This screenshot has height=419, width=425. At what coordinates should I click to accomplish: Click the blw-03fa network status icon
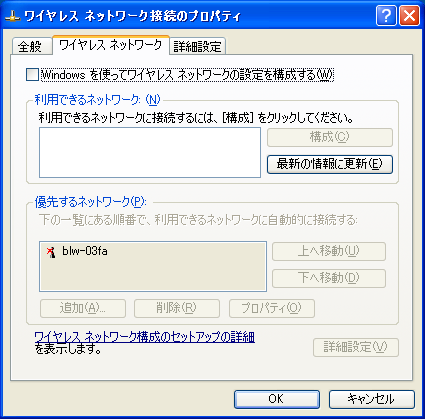51,252
